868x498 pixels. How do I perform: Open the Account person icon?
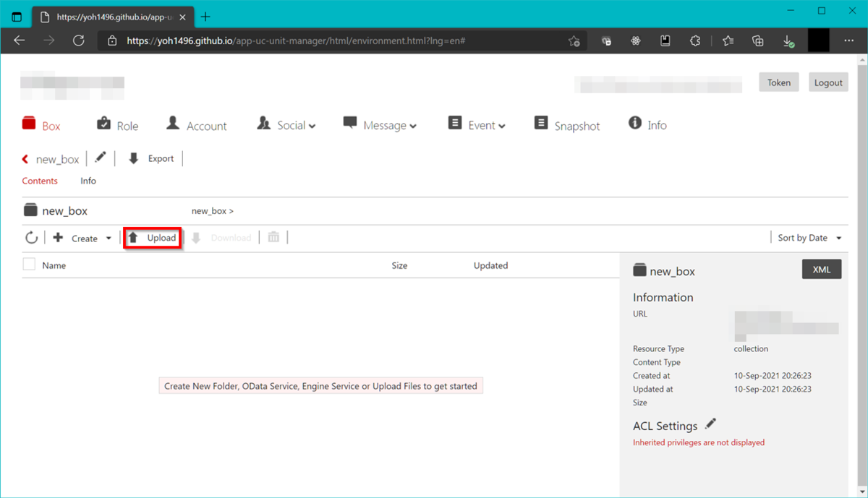coord(173,123)
